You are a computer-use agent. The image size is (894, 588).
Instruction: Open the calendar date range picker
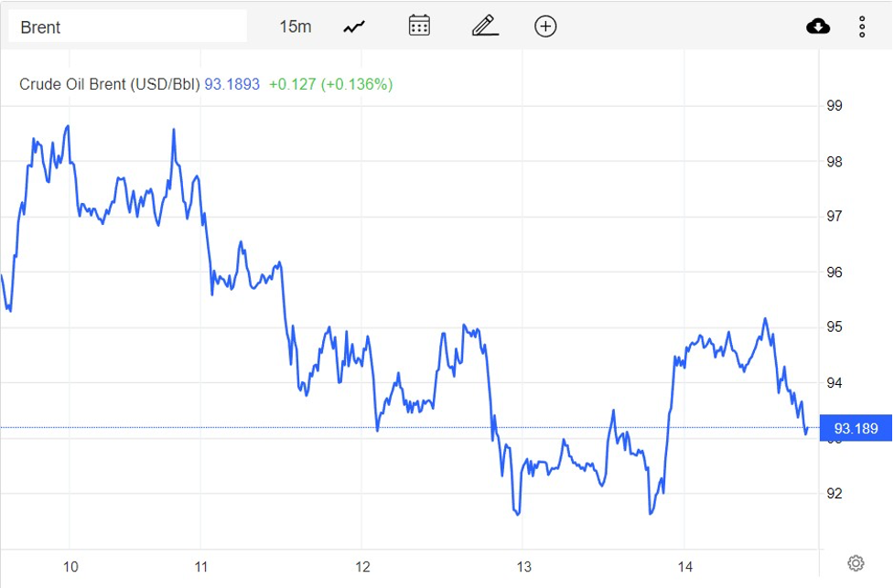pos(419,27)
